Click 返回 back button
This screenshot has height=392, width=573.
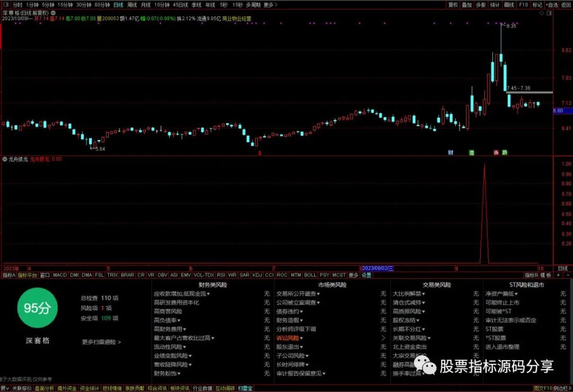coord(566,5)
